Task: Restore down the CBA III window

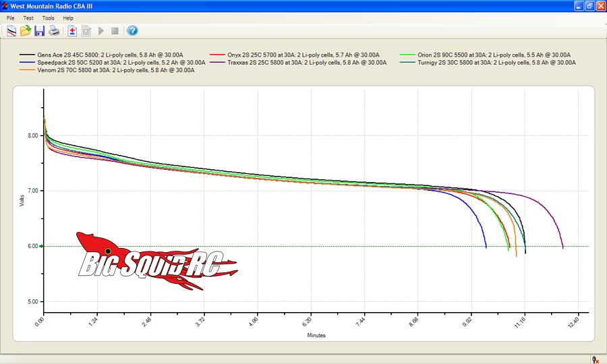Action: [x=589, y=6]
